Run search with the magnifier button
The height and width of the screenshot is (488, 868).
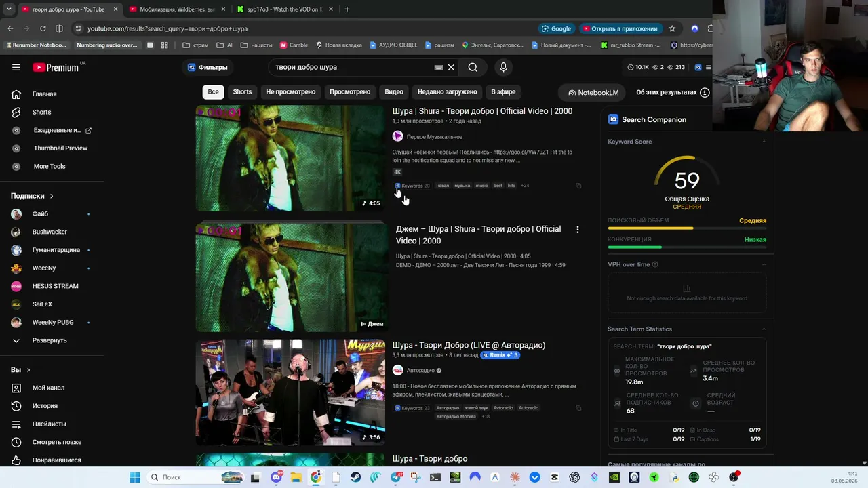point(473,67)
